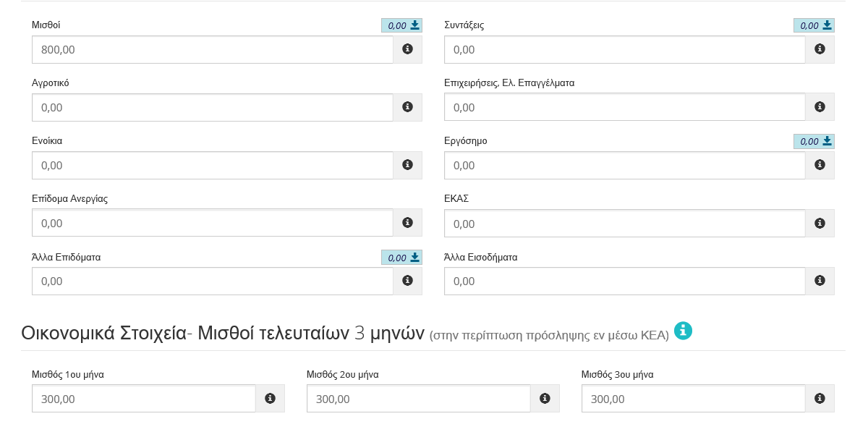Open info icon for Άλλα Επιδόματα
868x432 pixels.
pos(407,281)
